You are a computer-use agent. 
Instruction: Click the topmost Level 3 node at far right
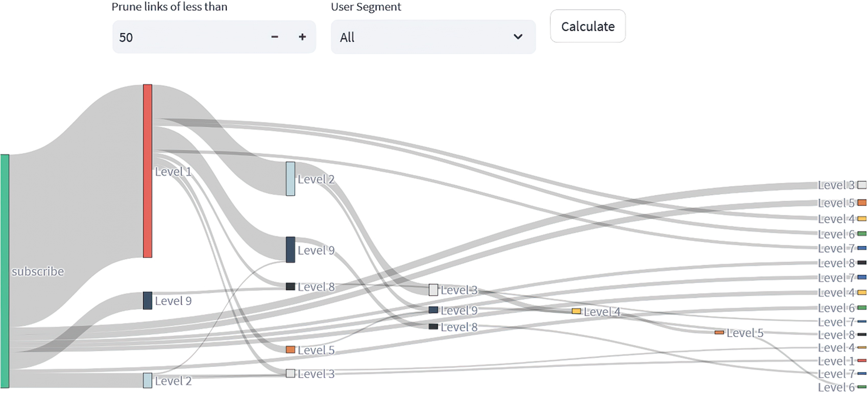pos(862,185)
